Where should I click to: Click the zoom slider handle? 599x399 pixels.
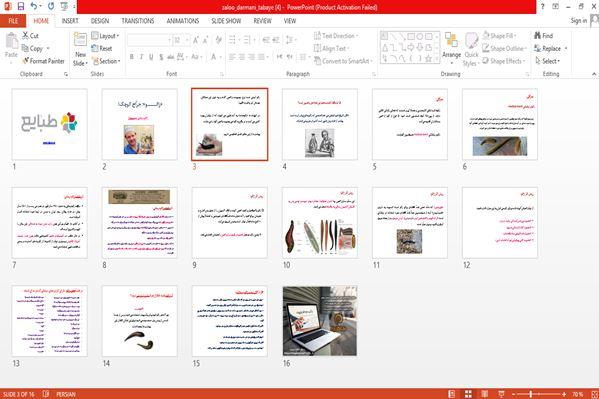(531, 394)
